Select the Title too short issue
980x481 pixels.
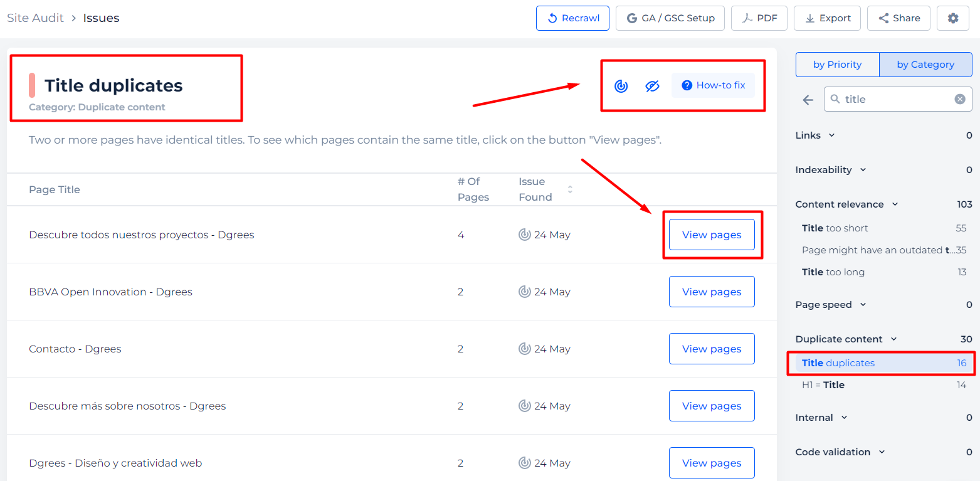(x=883, y=228)
